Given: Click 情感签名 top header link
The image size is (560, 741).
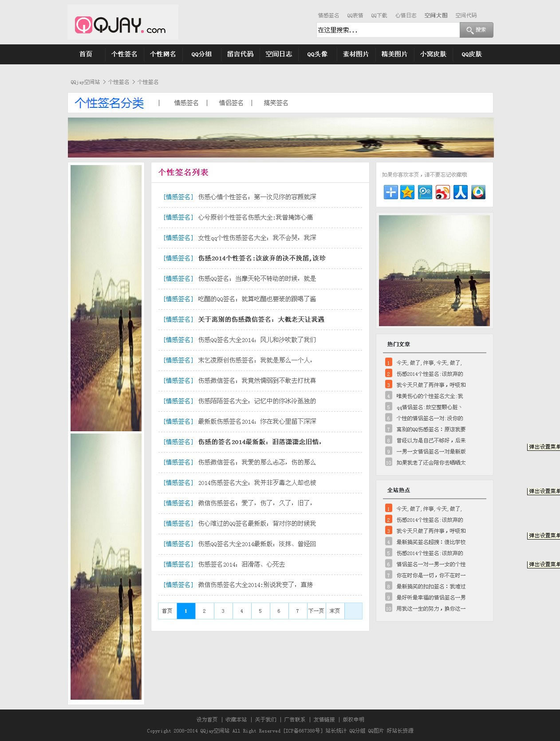Looking at the screenshot, I should (x=328, y=16).
